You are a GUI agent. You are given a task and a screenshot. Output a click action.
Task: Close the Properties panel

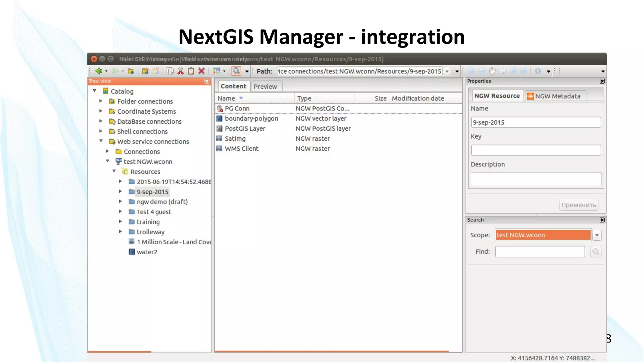(x=602, y=81)
